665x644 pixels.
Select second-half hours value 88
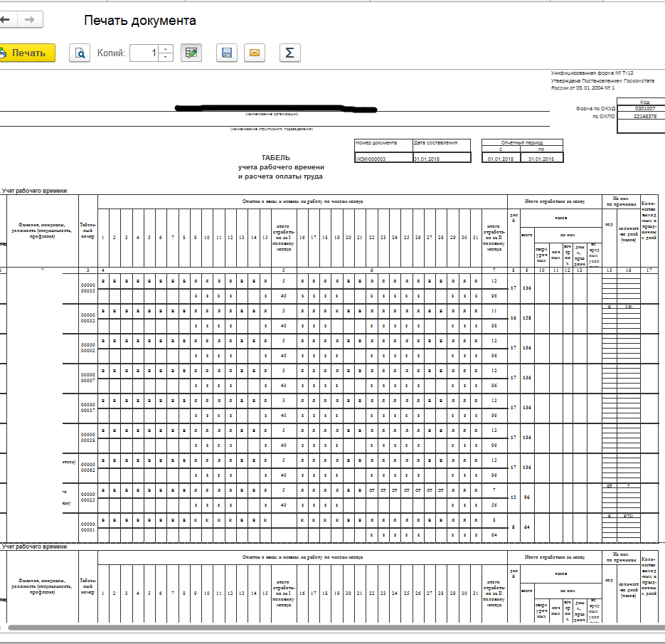[x=494, y=326]
